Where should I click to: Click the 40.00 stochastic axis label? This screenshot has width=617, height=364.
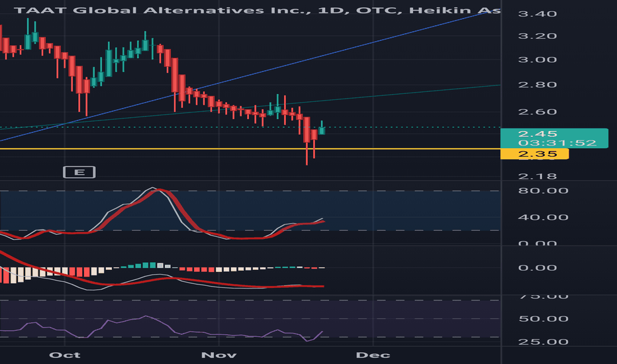(544, 217)
